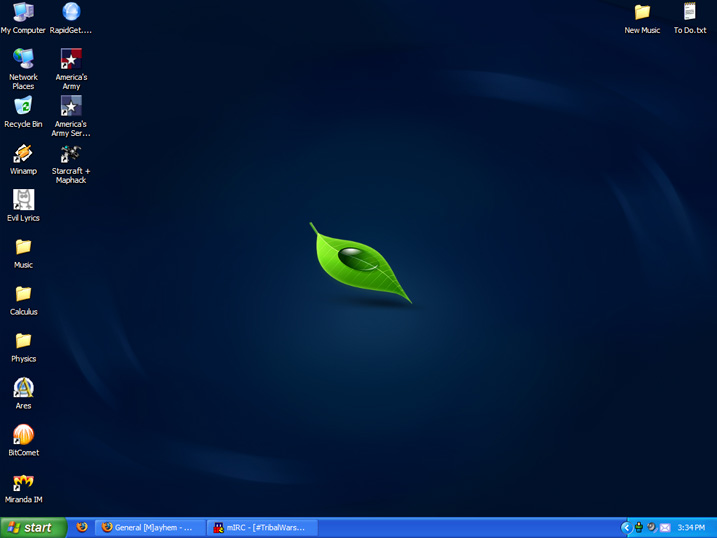Launch RapidGet shortcut on desktop
717x538 pixels.
point(71,18)
